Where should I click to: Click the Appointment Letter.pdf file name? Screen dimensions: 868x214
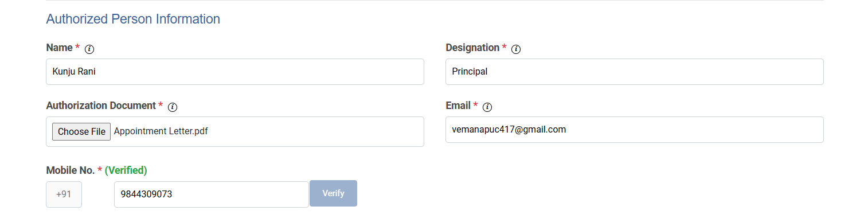tap(161, 131)
